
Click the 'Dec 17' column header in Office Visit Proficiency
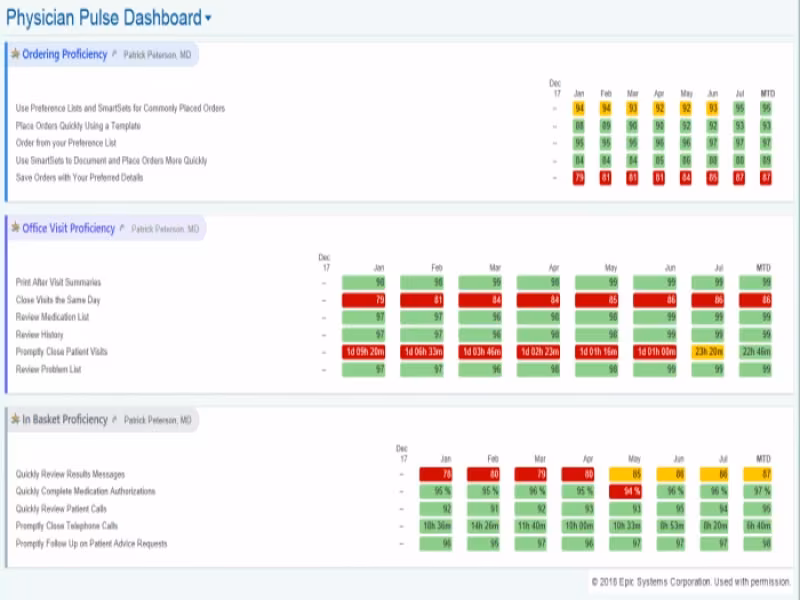tap(324, 262)
